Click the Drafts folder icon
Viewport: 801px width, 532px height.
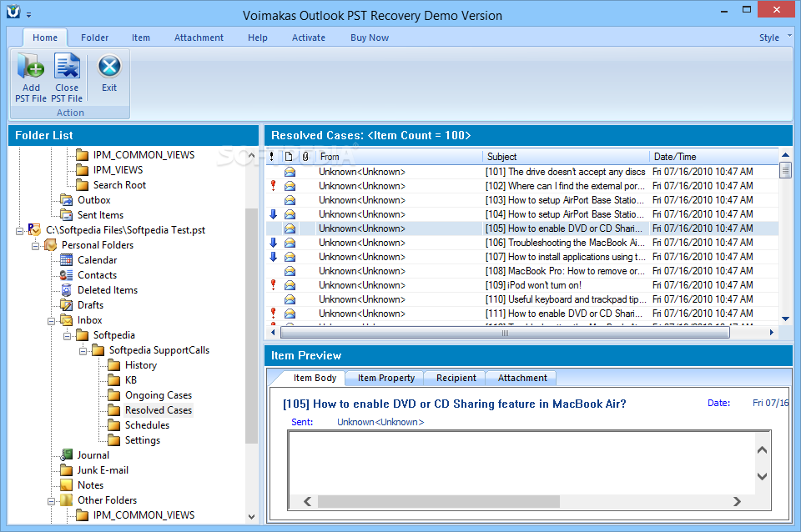point(67,305)
